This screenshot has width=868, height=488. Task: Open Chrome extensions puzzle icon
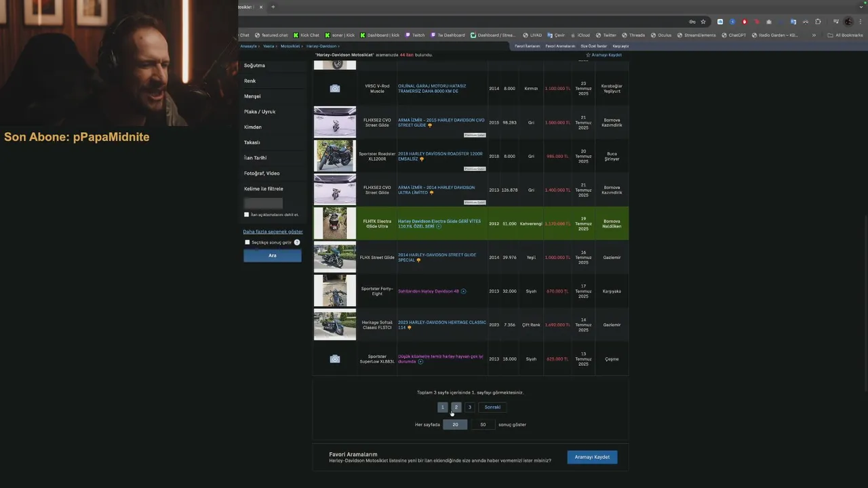coord(818,22)
